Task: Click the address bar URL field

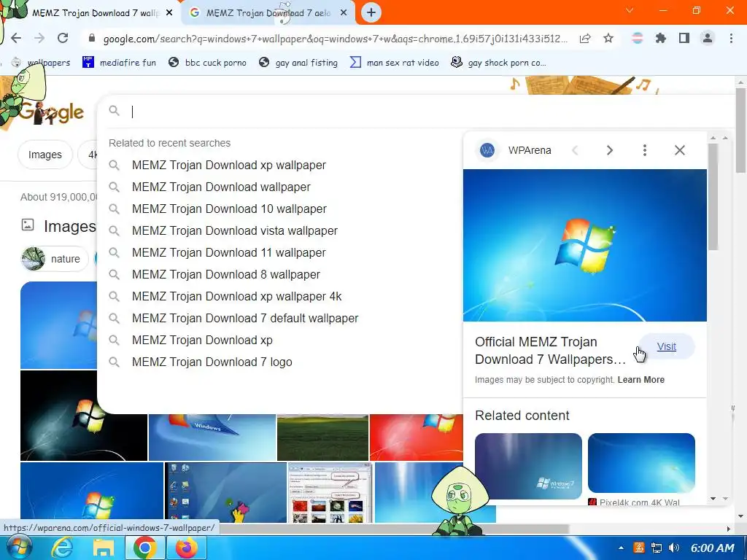Action: (x=335, y=39)
